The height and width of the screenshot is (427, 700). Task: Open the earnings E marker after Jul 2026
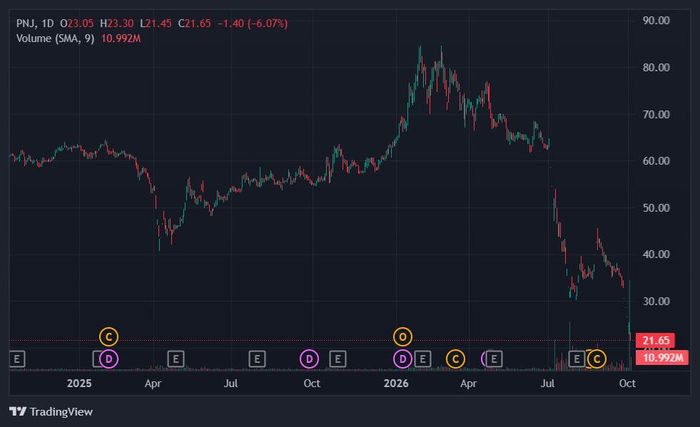577,359
